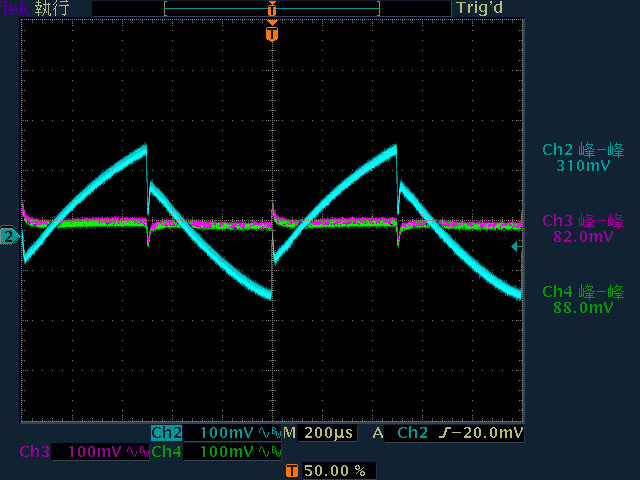This screenshot has width=640, height=480.
Task: Click the trigger source Ch2 readout
Action: pos(412,433)
